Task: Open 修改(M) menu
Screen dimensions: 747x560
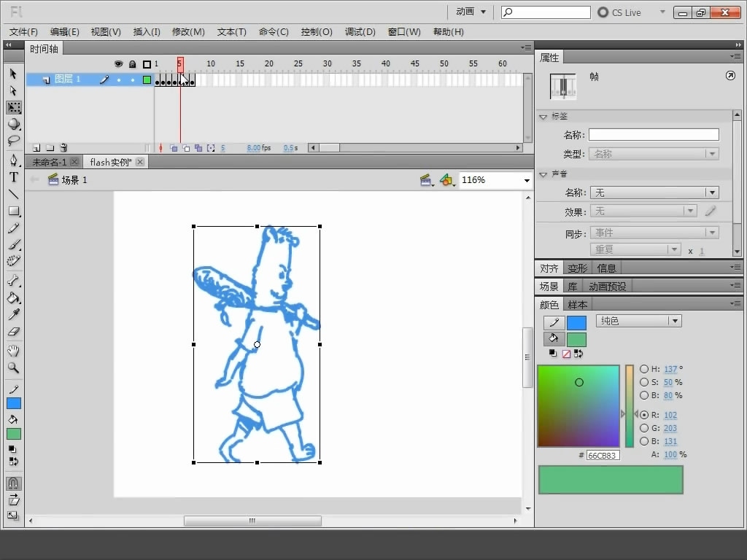Action: tap(188, 32)
